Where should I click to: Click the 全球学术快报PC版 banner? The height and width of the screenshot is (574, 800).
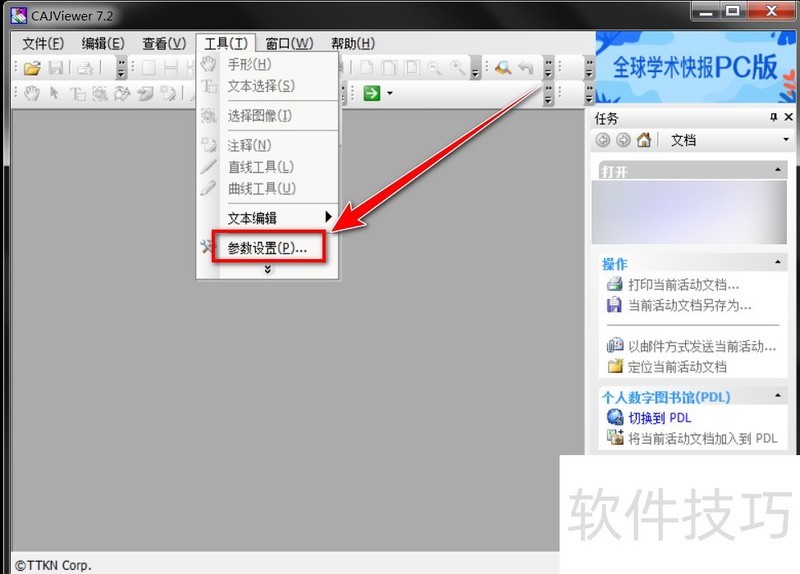695,67
